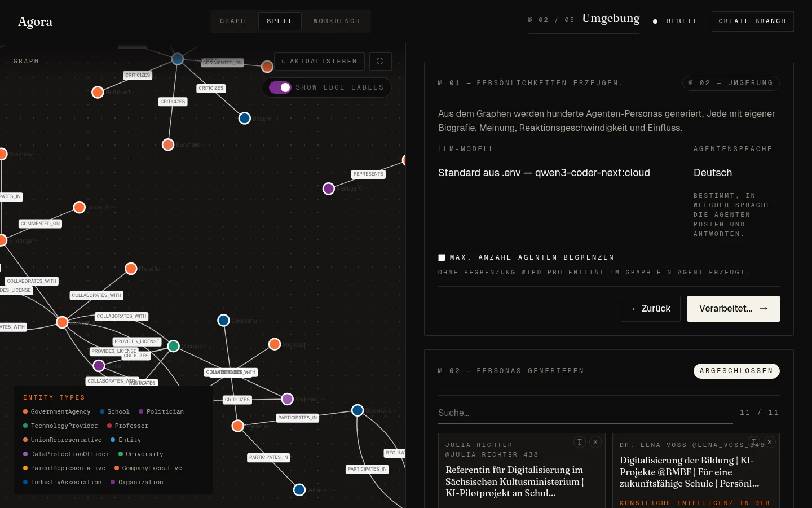Click the inject icon on Julia Richter's persona card

click(580, 443)
